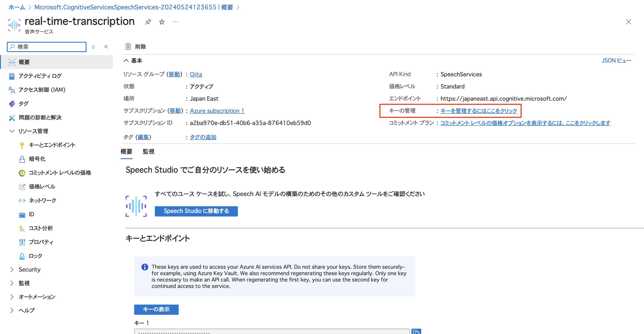Click the キー 1 masked key field
The height and width of the screenshot is (334, 644).
[x=272, y=331]
